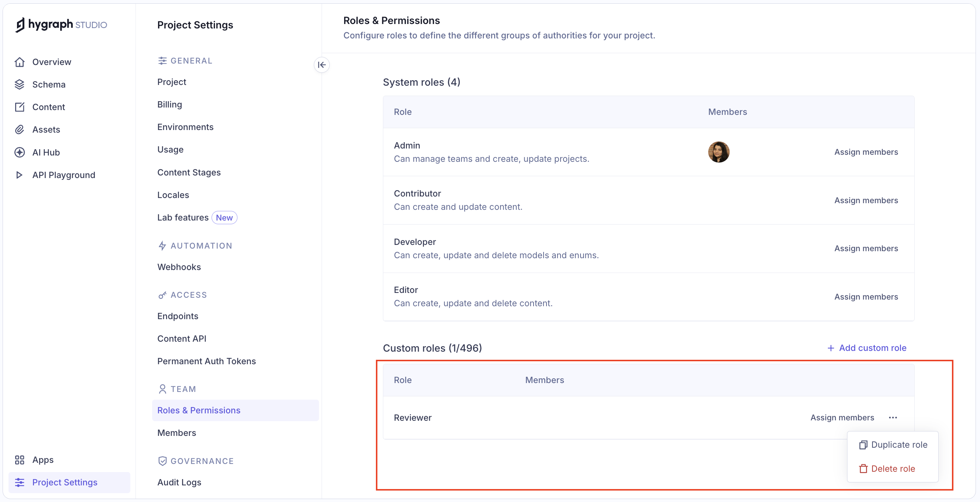Click the Admin member avatar
Image resolution: width=980 pixels, height=502 pixels.
[x=719, y=152]
